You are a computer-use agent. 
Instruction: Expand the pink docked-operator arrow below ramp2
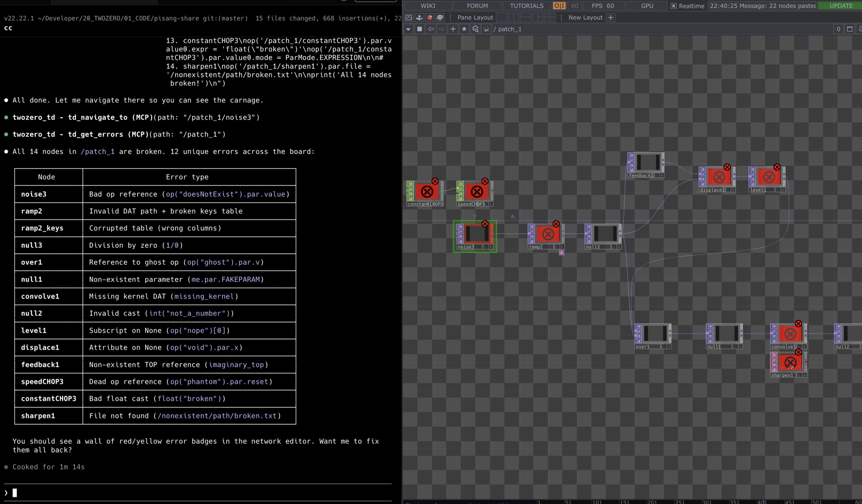pyautogui.click(x=561, y=253)
